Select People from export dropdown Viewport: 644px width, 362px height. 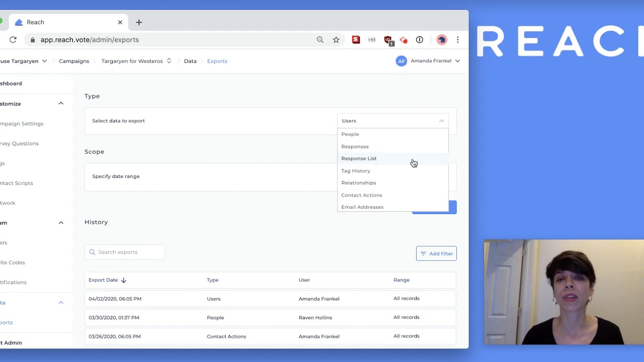coord(392,134)
